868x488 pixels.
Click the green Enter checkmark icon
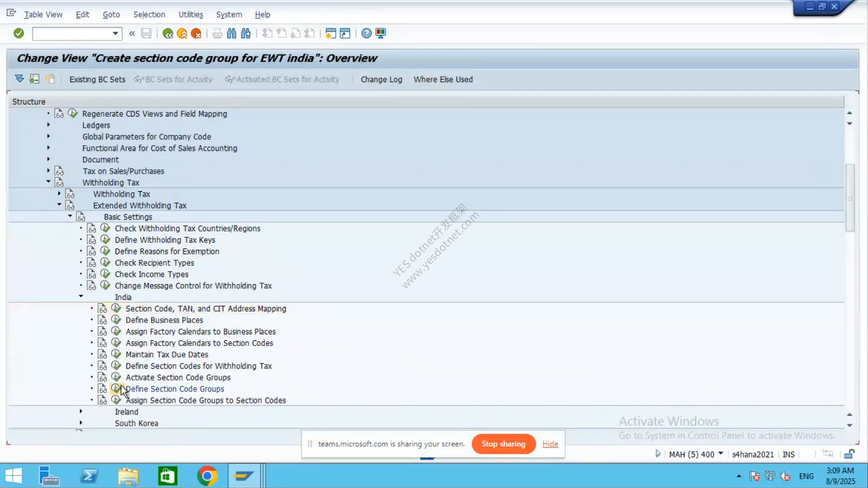pos(19,33)
